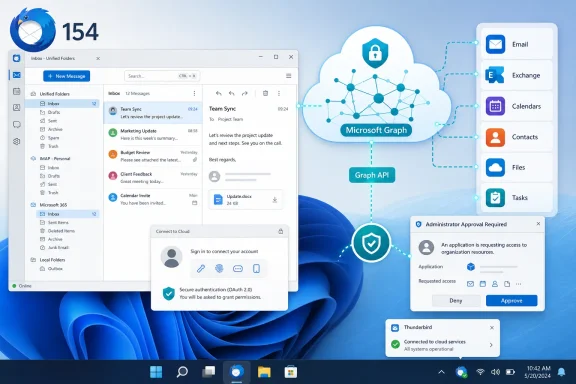Open the Client Feedback message
This screenshot has width=576, height=384.
pyautogui.click(x=153, y=178)
